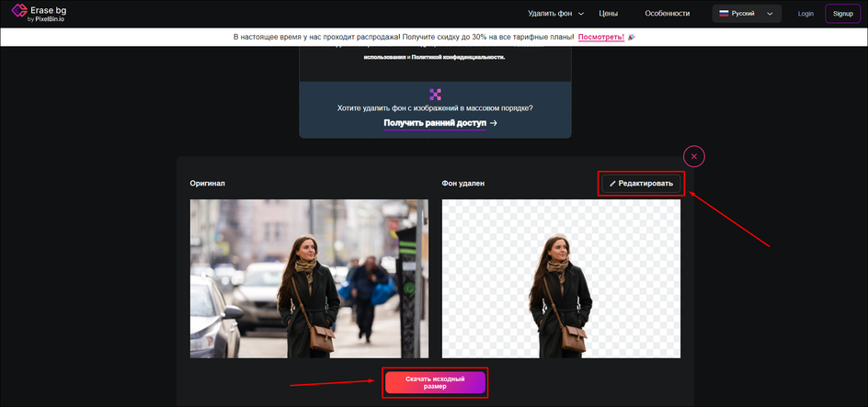The width and height of the screenshot is (868, 407).
Task: Click the purple PixelBin icon above the bulk offer
Action: coord(435,94)
